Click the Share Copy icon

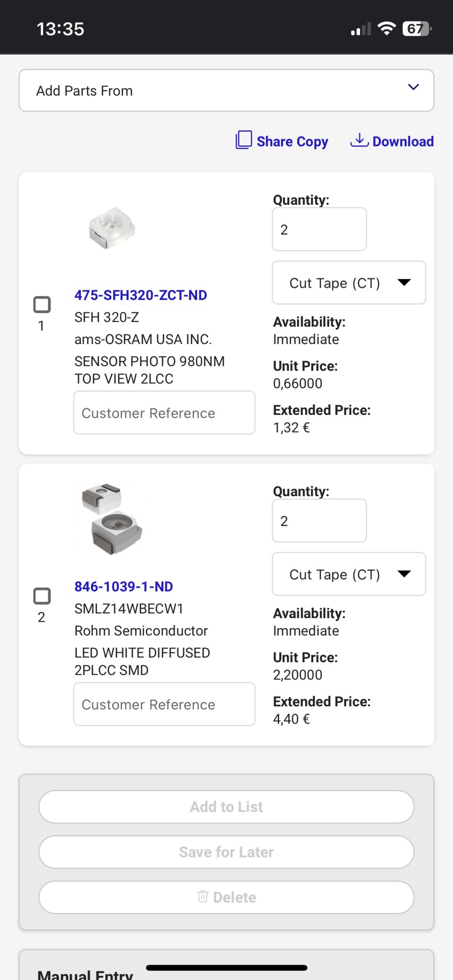coord(244,140)
